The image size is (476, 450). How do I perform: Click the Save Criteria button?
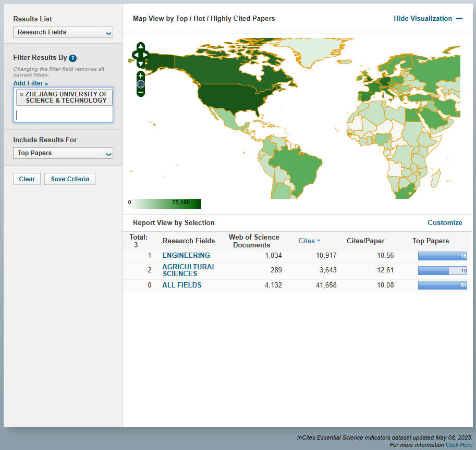pos(70,179)
